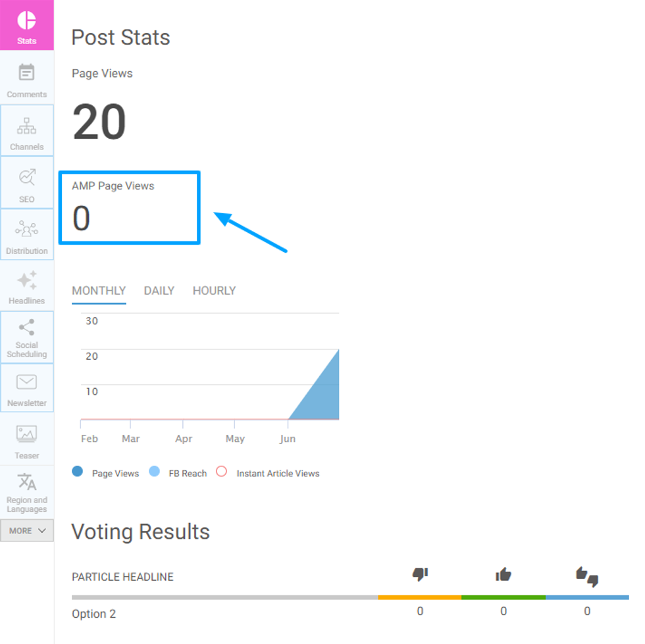Open the Teaser image icon
The width and height of the screenshot is (645, 644).
point(27,434)
